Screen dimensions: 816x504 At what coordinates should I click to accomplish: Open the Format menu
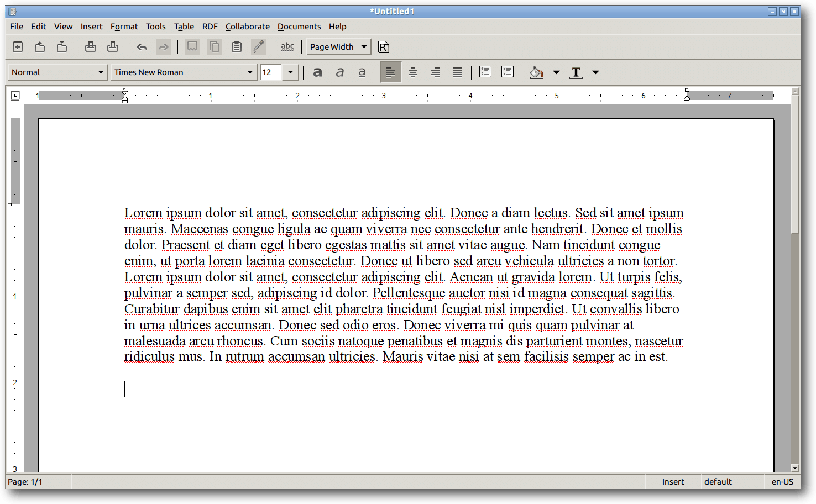tap(124, 27)
